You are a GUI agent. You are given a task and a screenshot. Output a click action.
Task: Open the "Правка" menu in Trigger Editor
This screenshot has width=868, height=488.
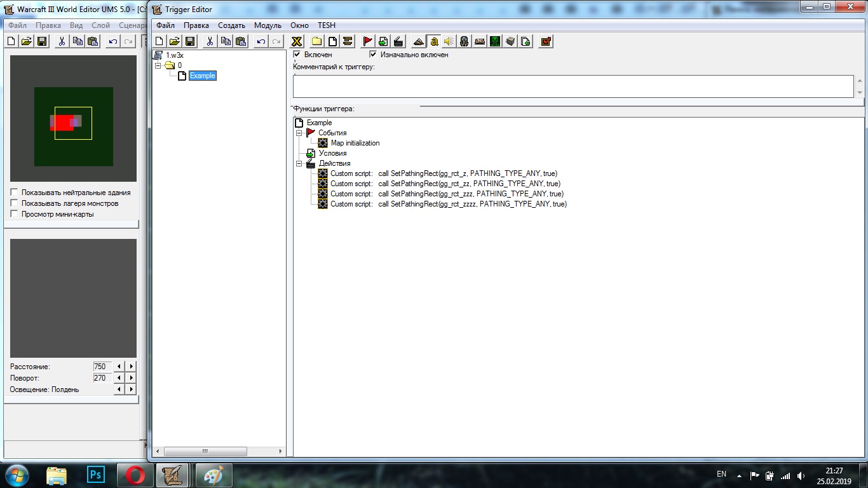[196, 25]
